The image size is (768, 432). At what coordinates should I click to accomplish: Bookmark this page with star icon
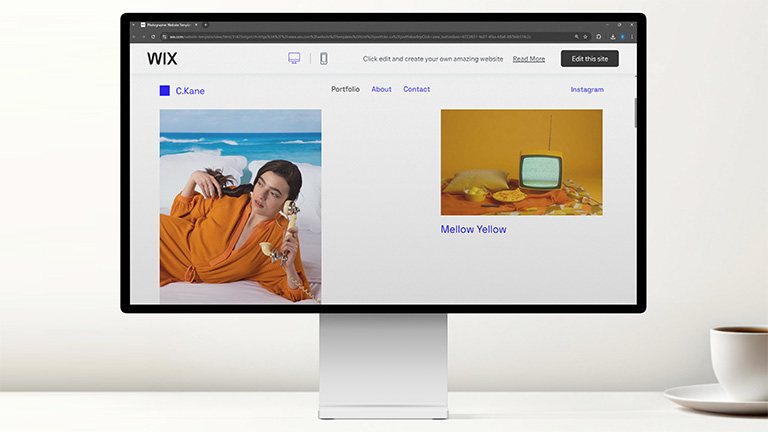coord(585,37)
